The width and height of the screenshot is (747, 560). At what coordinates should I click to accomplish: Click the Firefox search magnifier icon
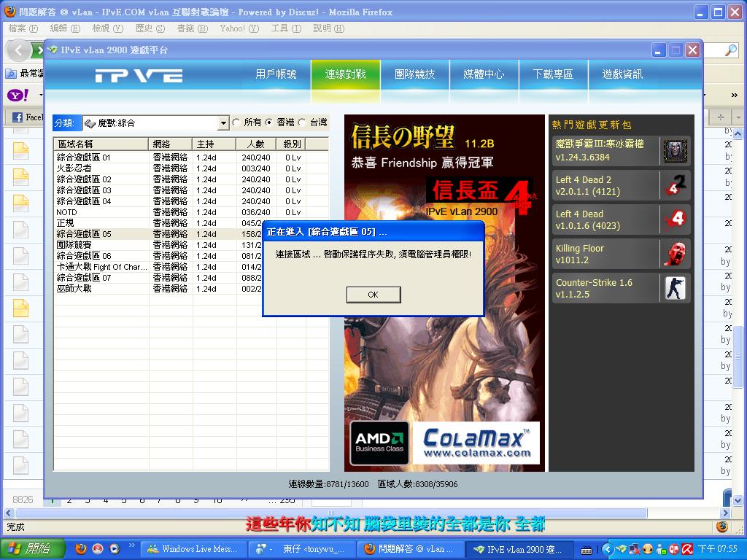pyautogui.click(x=730, y=50)
